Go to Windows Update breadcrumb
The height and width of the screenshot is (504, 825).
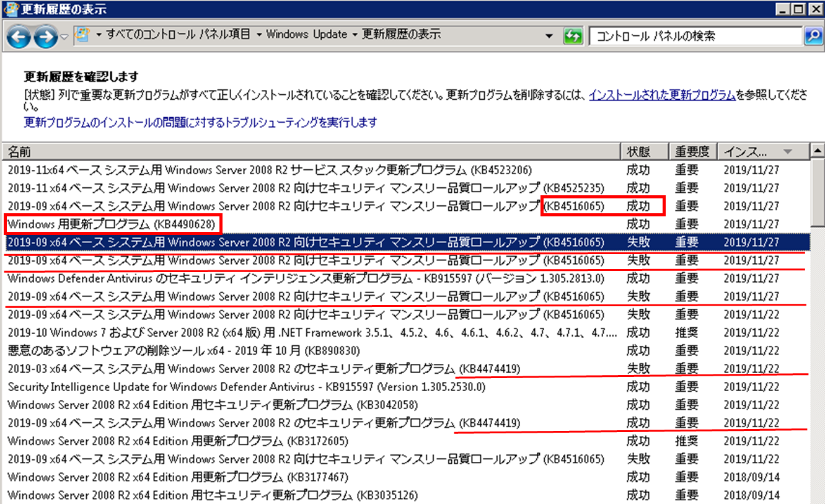coord(306,35)
